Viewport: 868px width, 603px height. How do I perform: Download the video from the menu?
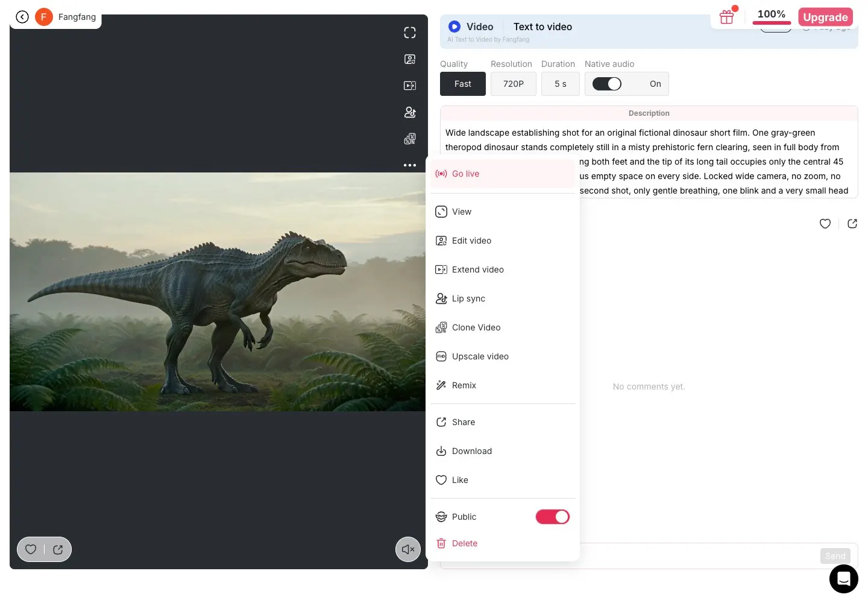click(x=503, y=451)
